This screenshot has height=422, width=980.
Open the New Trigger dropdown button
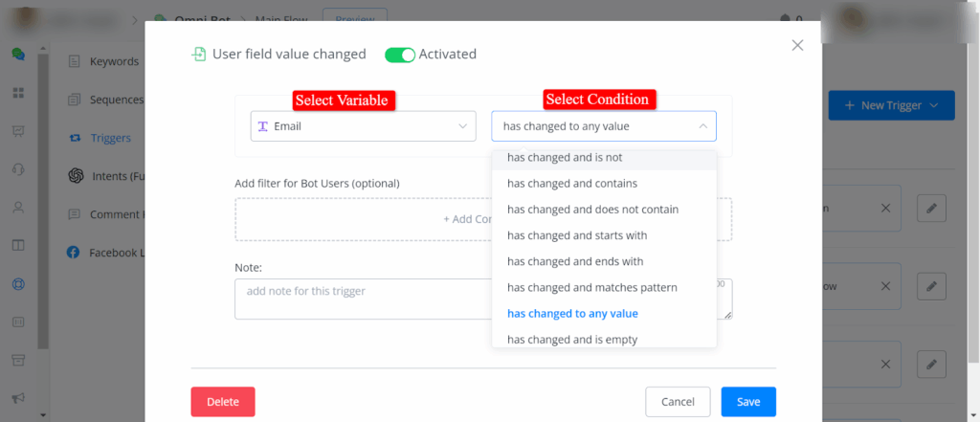[891, 105]
